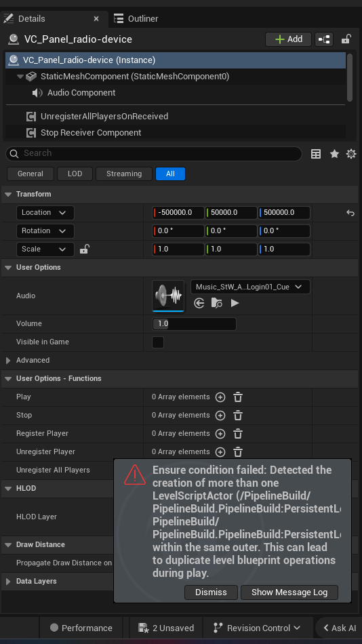The image size is (362, 644).
Task: Collapse User Options - Functions section
Action: (8, 379)
